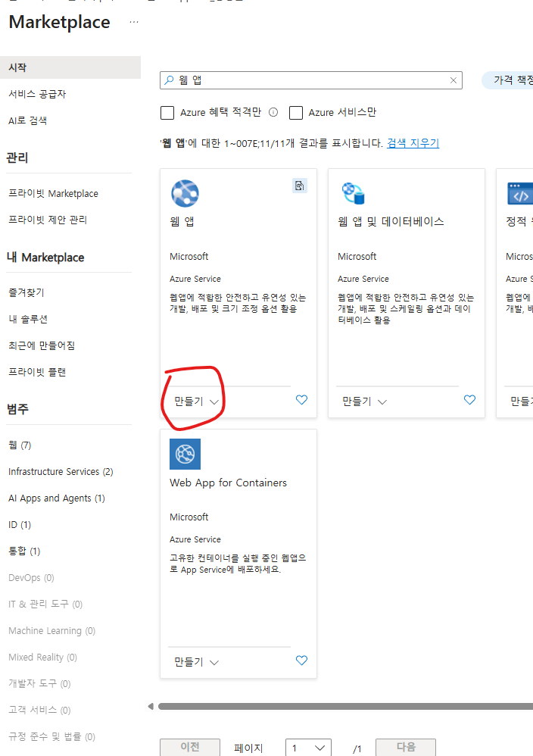Click Azure Service label on Containers card
Viewport: 533px width, 756px height.
(195, 539)
